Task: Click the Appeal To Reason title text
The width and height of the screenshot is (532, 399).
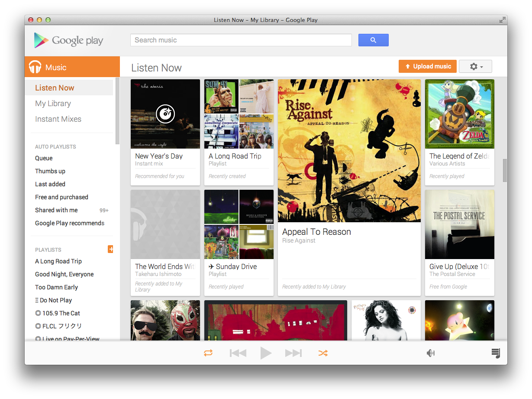Action: (x=316, y=232)
